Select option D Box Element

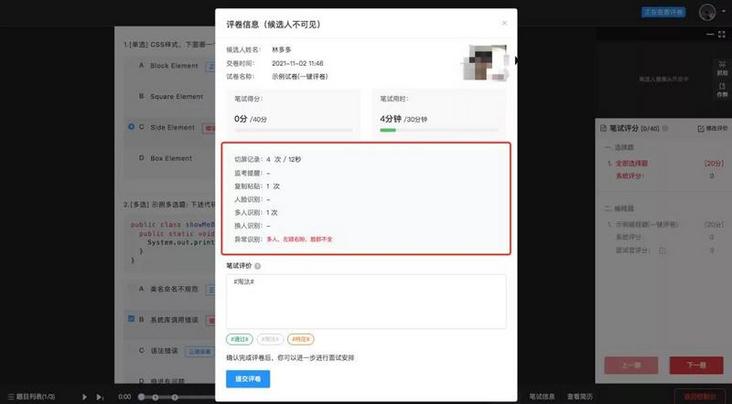165,158
